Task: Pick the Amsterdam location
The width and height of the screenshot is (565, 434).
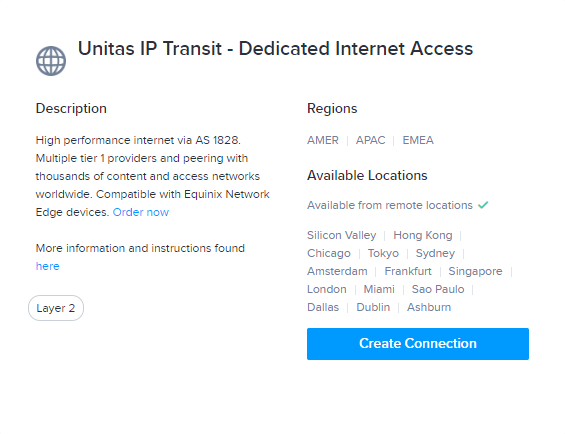Action: click(x=337, y=271)
